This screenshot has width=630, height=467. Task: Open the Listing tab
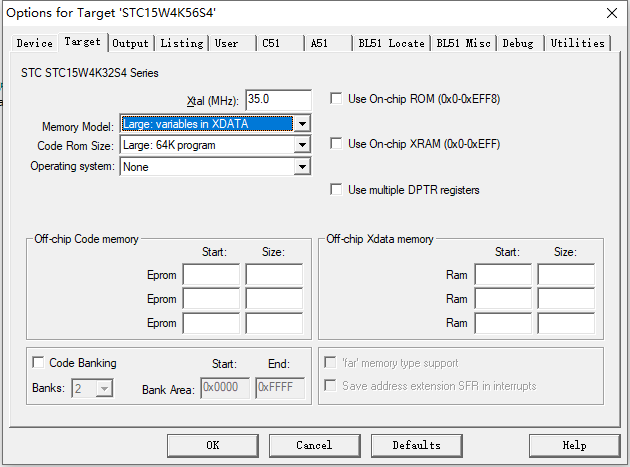[182, 43]
